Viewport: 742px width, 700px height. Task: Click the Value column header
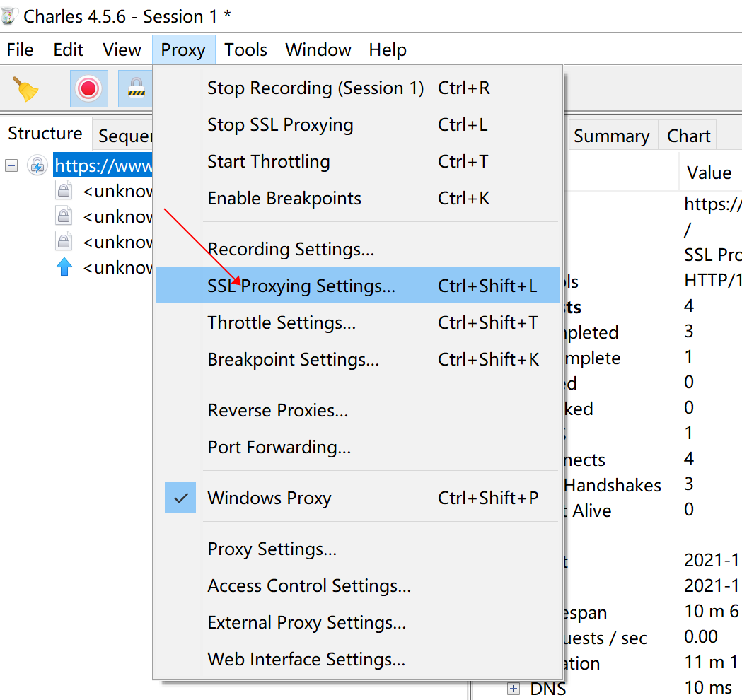click(709, 173)
